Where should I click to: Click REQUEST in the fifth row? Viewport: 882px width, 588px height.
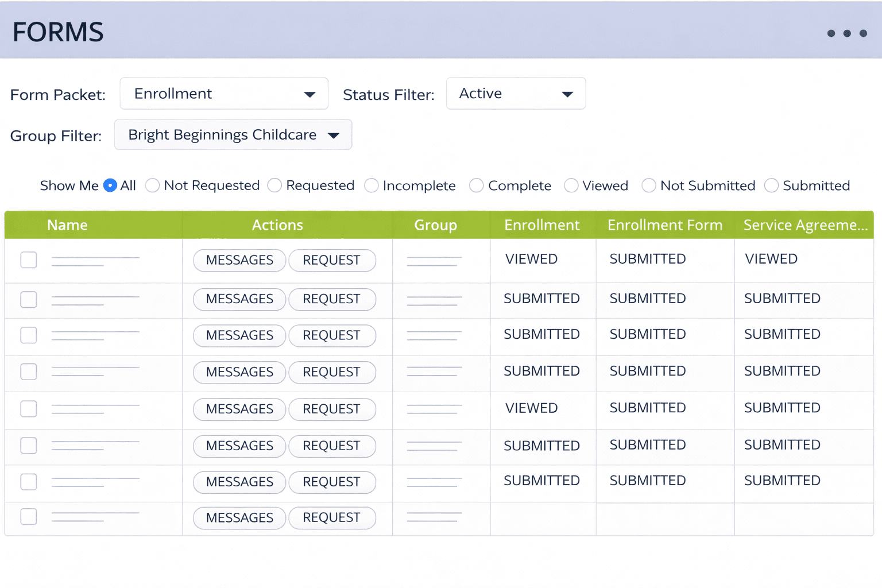(x=332, y=409)
